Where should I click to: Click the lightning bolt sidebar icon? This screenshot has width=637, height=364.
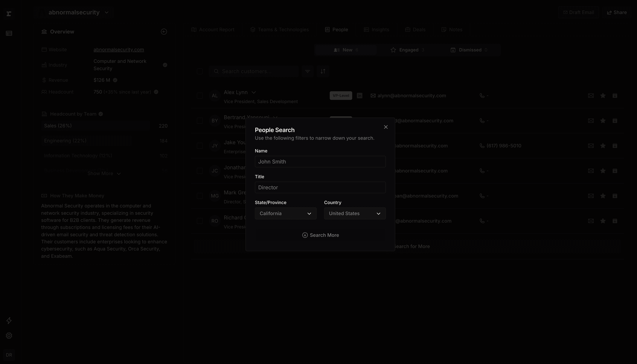[x=9, y=320]
